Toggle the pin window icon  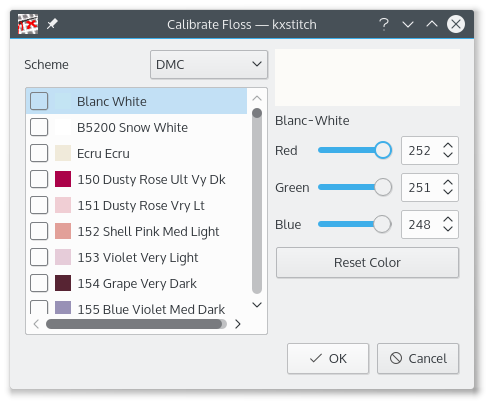tap(52, 24)
